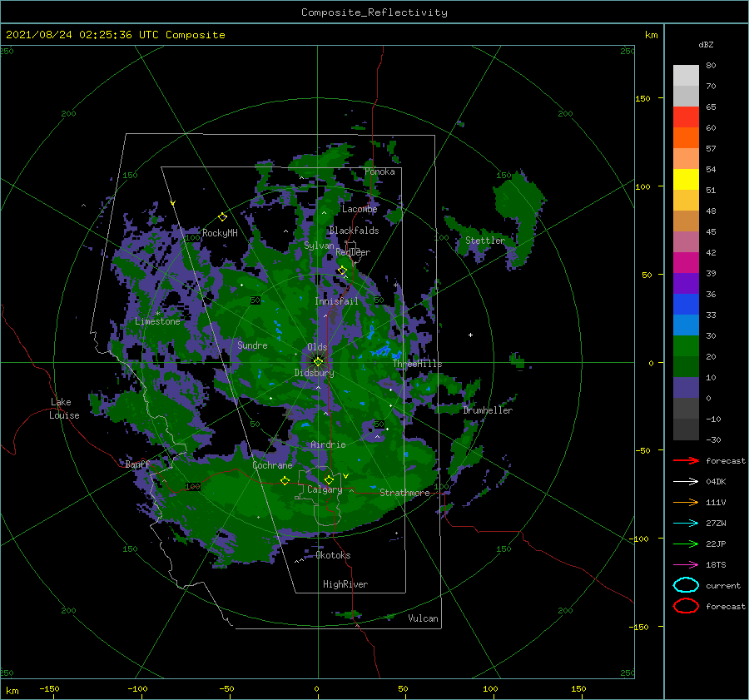Click the Lacombe label on the map
Image resolution: width=749 pixels, height=700 pixels.
coord(360,209)
